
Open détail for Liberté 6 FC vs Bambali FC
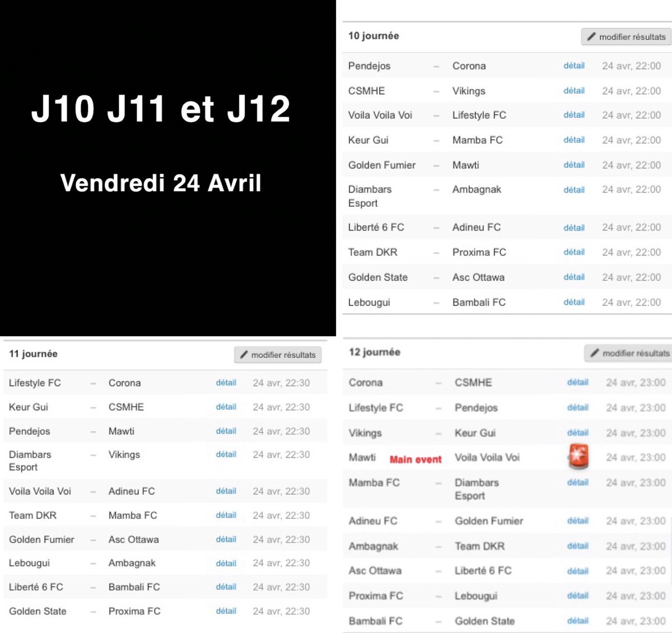point(226,587)
